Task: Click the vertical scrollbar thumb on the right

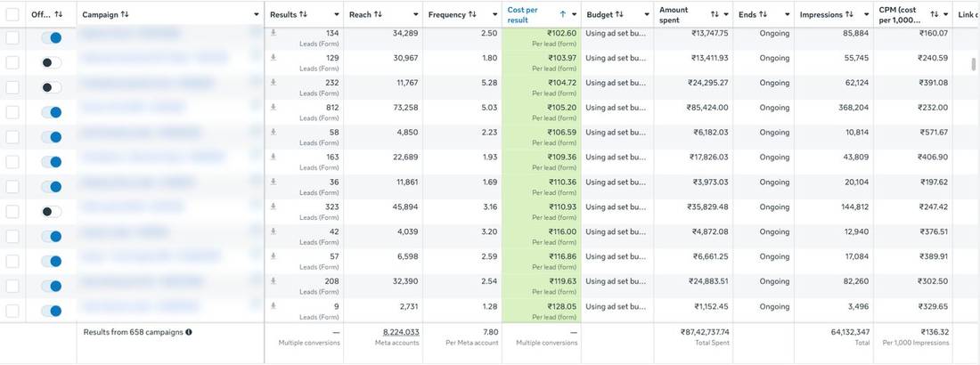Action: coord(973,64)
